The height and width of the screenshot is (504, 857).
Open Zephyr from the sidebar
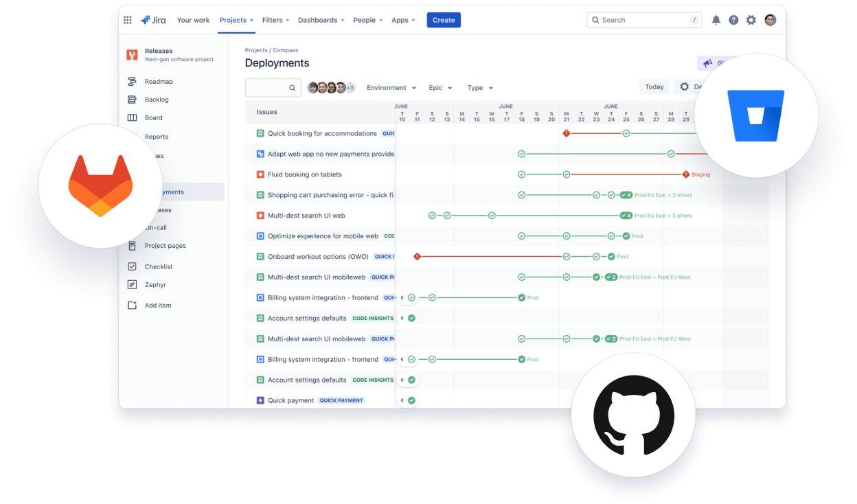click(156, 284)
